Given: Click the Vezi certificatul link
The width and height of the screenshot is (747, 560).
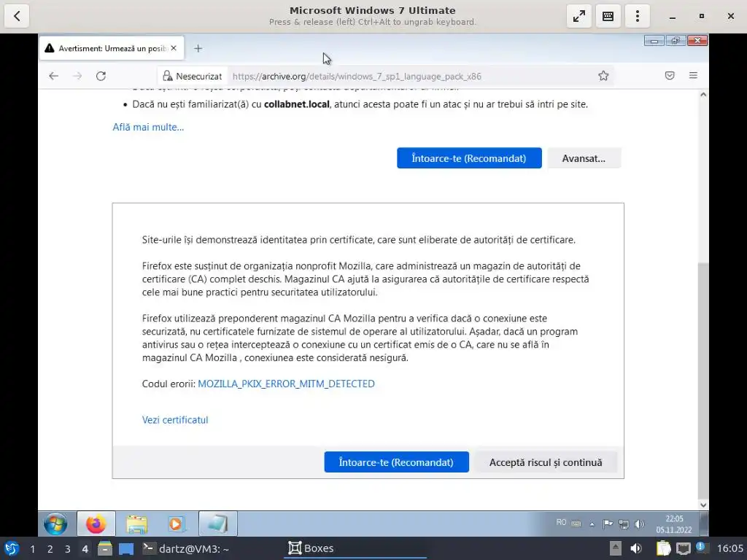Looking at the screenshot, I should (175, 420).
